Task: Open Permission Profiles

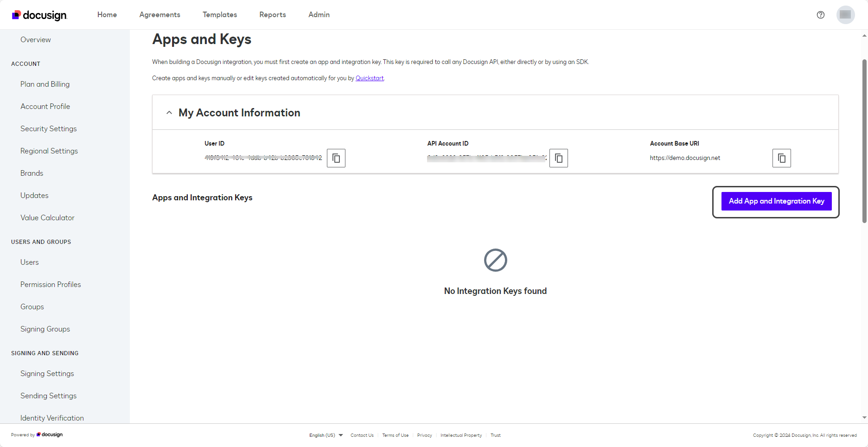Action: (51, 285)
